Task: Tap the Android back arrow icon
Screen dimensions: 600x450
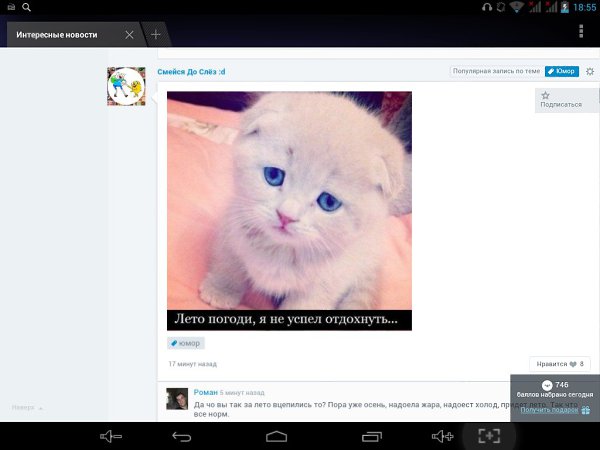Action: pos(181,436)
